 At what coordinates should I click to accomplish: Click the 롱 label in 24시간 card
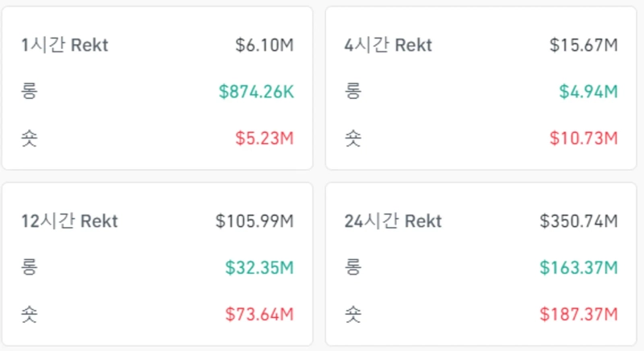tap(353, 267)
